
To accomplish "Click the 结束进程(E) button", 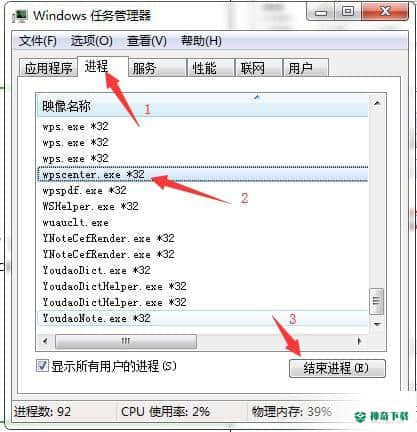I will click(337, 368).
